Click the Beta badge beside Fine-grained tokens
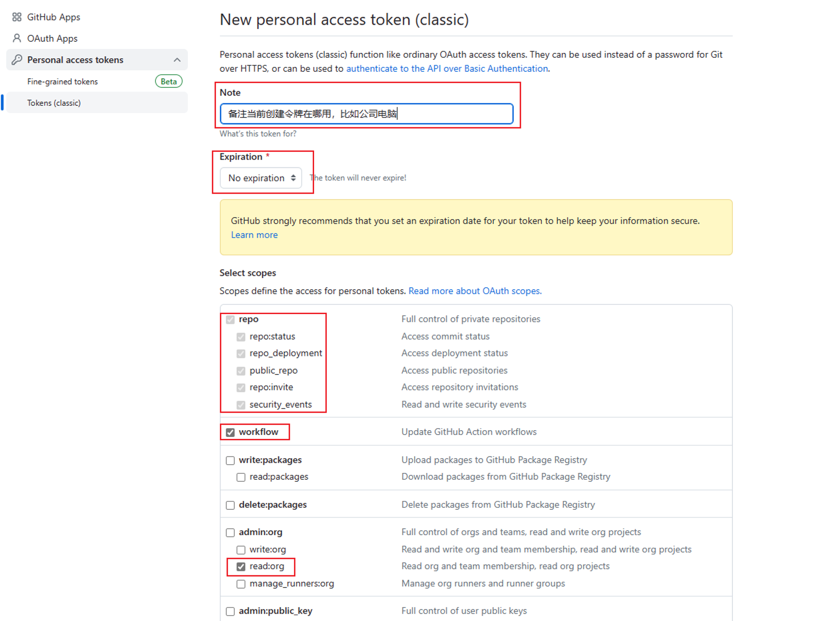Viewport: 840px width, 621px height. 168,82
